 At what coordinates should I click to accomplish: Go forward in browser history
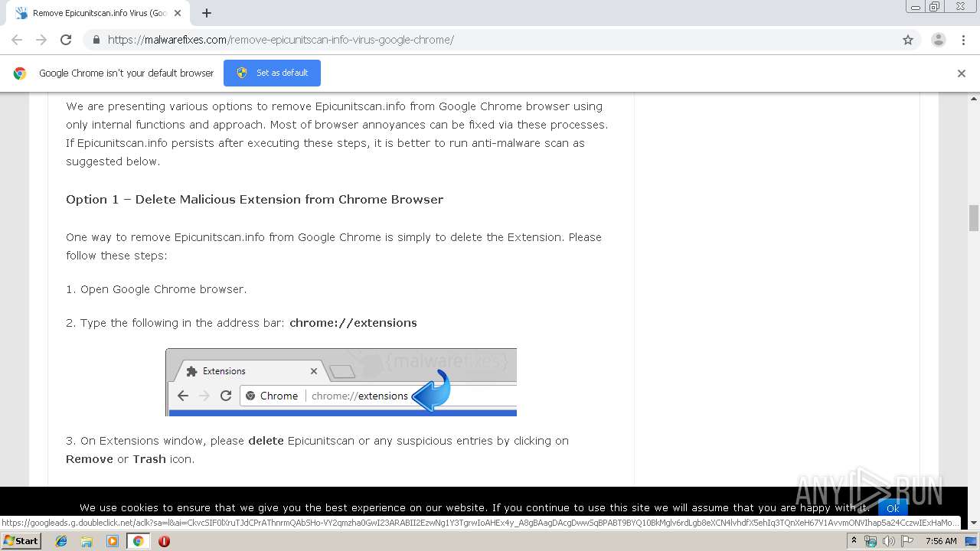coord(41,40)
